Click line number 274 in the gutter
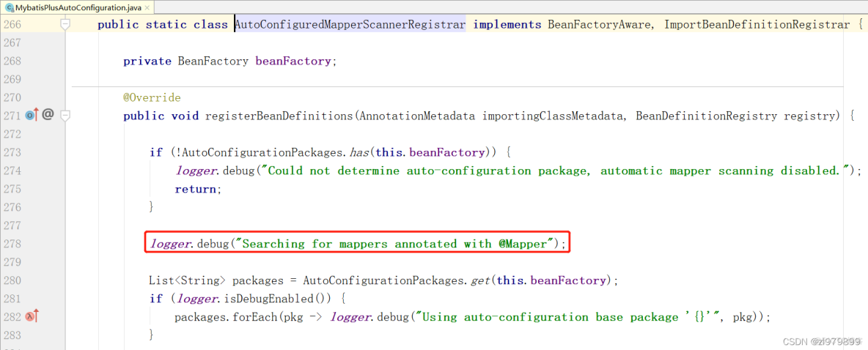Viewport: 868px width, 350px height. coord(12,171)
